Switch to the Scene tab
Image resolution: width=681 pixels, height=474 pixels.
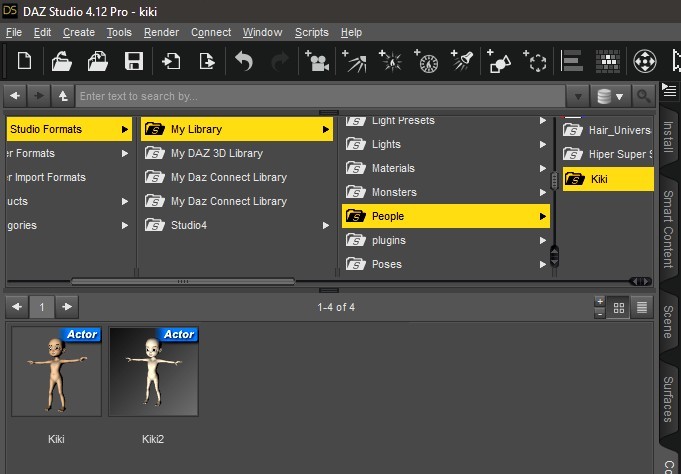tap(669, 322)
